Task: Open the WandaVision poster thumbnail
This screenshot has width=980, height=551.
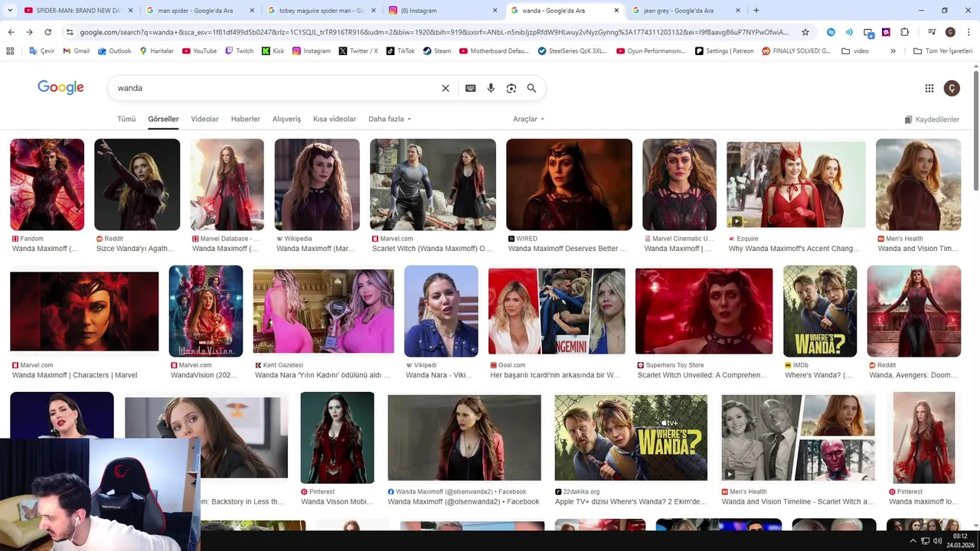Action: pyautogui.click(x=206, y=311)
